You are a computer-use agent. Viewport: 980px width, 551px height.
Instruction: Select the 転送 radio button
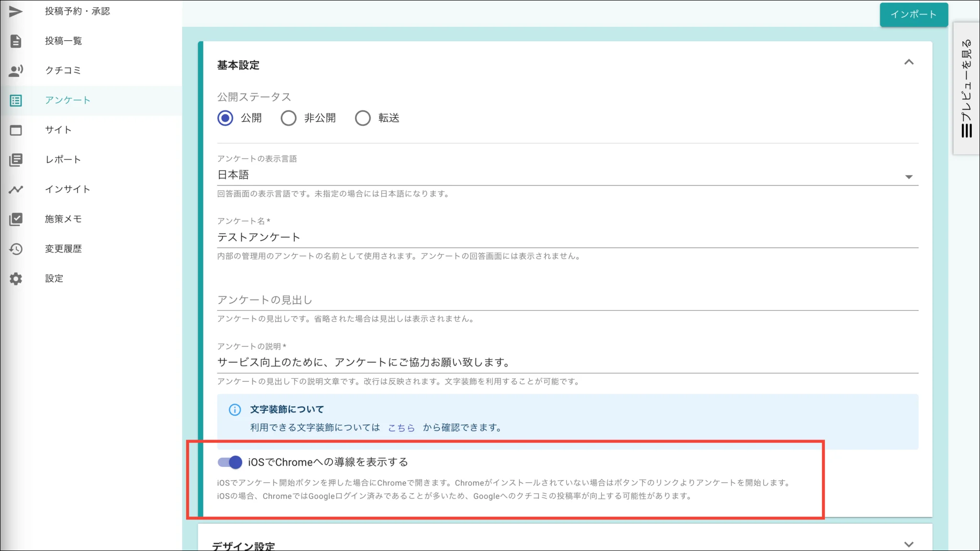363,118
